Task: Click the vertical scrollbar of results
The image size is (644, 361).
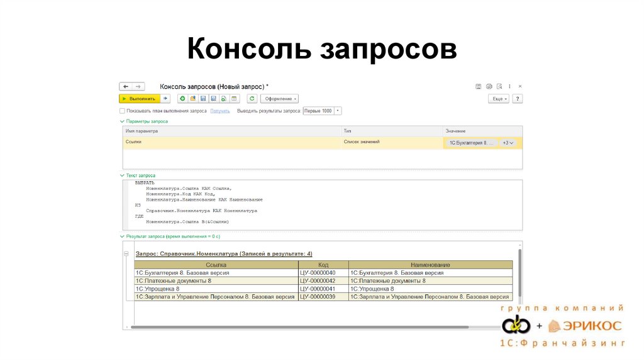Action: click(x=520, y=273)
